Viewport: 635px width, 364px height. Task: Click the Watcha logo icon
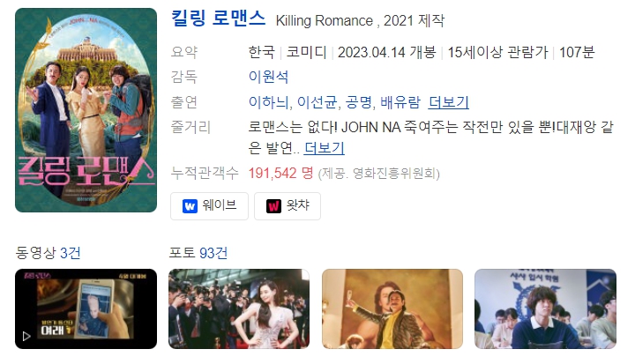[273, 206]
